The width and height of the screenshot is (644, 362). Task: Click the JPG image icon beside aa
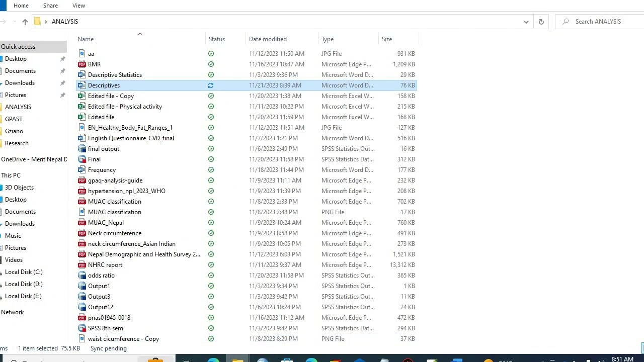(x=82, y=54)
